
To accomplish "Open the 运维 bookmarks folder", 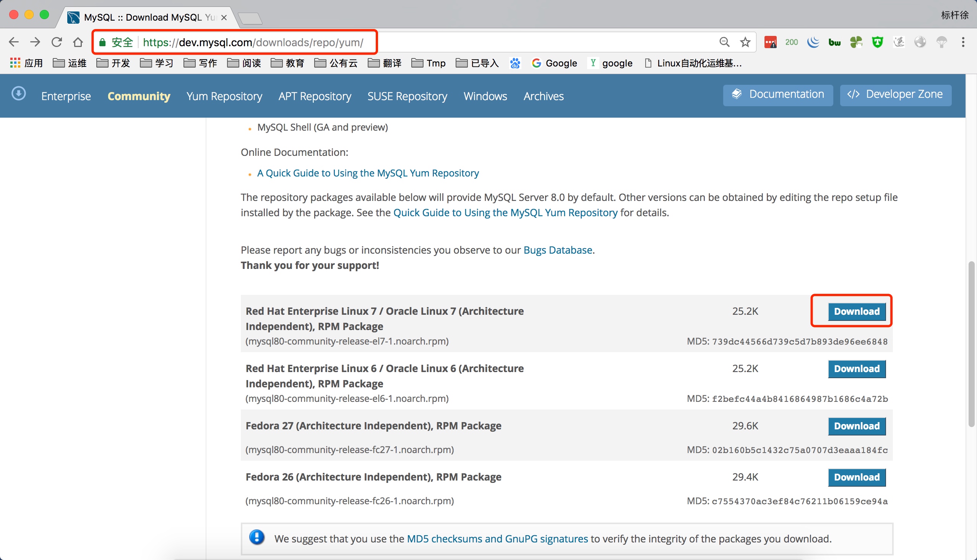I will [x=70, y=63].
